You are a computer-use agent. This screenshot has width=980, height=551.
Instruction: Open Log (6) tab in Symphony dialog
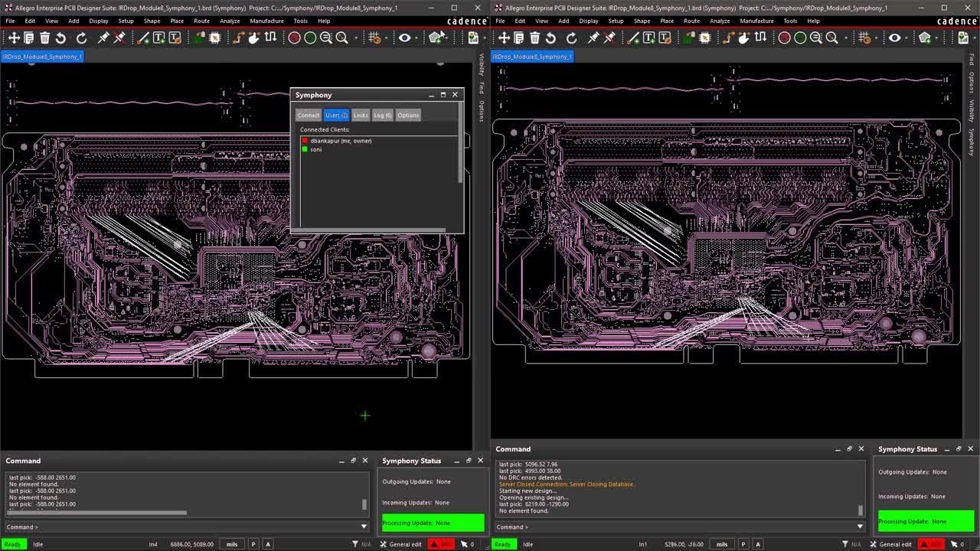coord(383,115)
